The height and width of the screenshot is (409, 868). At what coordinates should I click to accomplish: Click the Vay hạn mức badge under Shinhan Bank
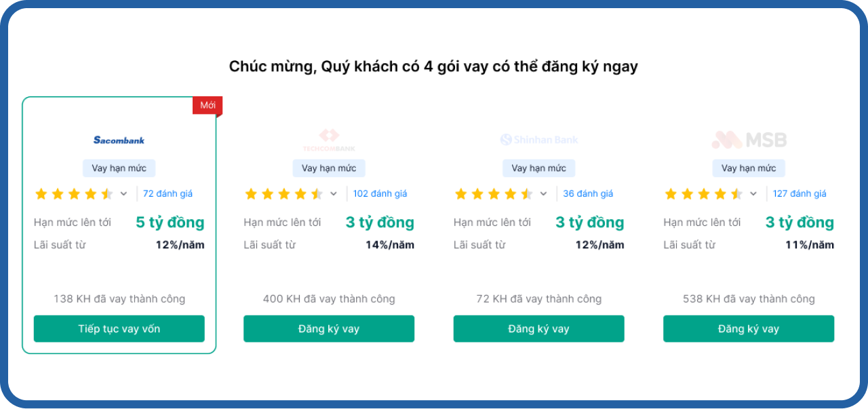click(538, 168)
